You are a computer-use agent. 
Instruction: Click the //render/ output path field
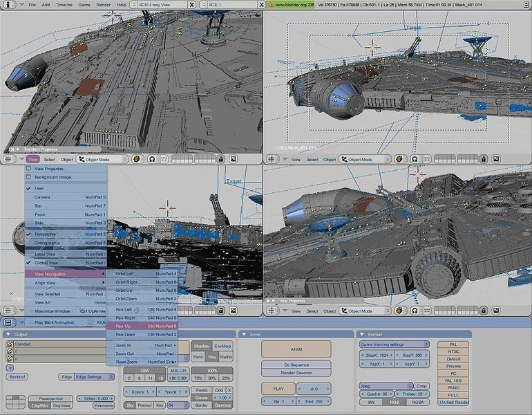pyautogui.click(x=60, y=344)
